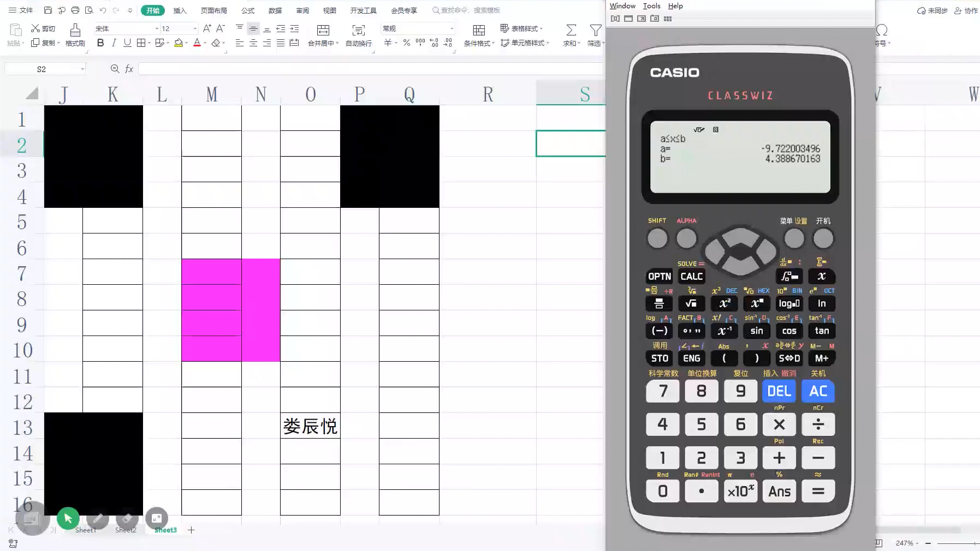This screenshot has height=551, width=980.
Task: Click the fill color bucket swatch
Action: coord(179,43)
